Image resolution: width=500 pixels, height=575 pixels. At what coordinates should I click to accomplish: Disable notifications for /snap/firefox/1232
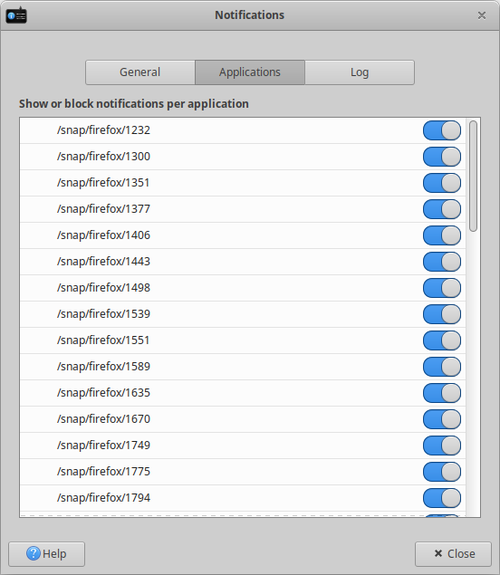(442, 131)
